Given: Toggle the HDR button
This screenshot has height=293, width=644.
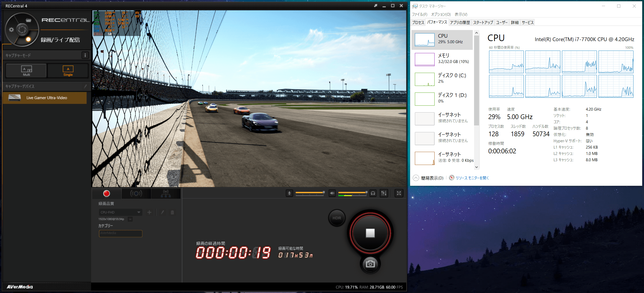Looking at the screenshot, I should 337,218.
